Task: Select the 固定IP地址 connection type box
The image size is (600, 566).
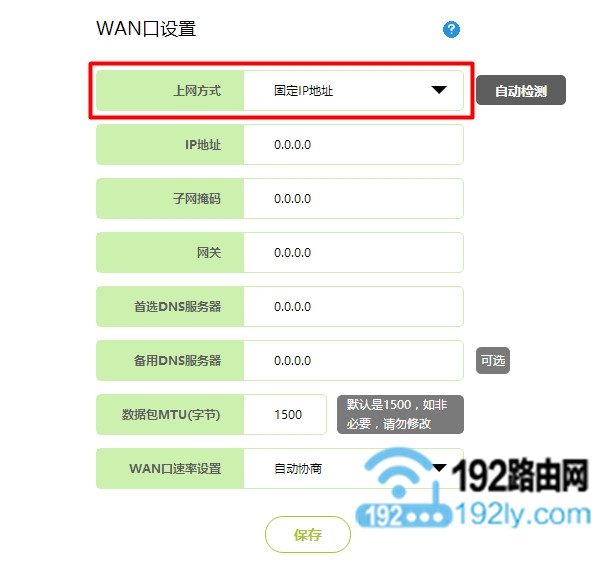Action: click(353, 91)
